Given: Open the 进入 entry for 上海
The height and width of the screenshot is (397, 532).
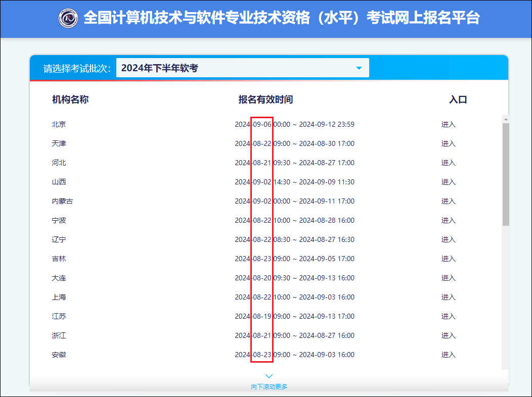Looking at the screenshot, I should pos(448,296).
